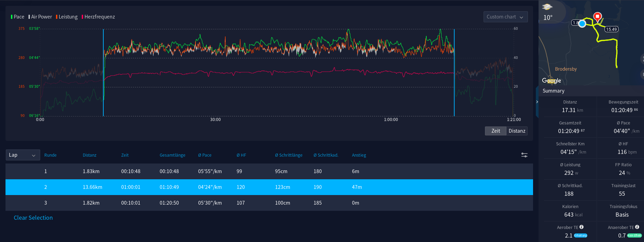644x242 pixels.
Task: Switch chart axis to Distanz
Action: [x=517, y=131]
